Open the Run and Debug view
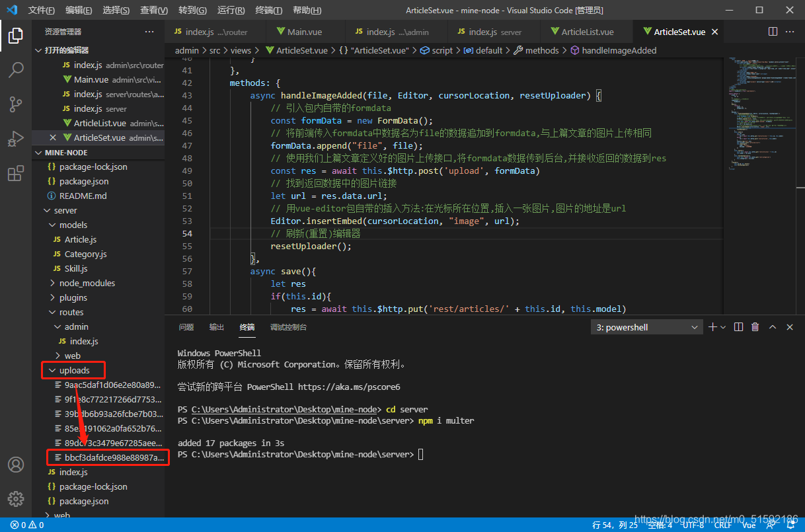Screen dimensions: 805x532 point(16,139)
